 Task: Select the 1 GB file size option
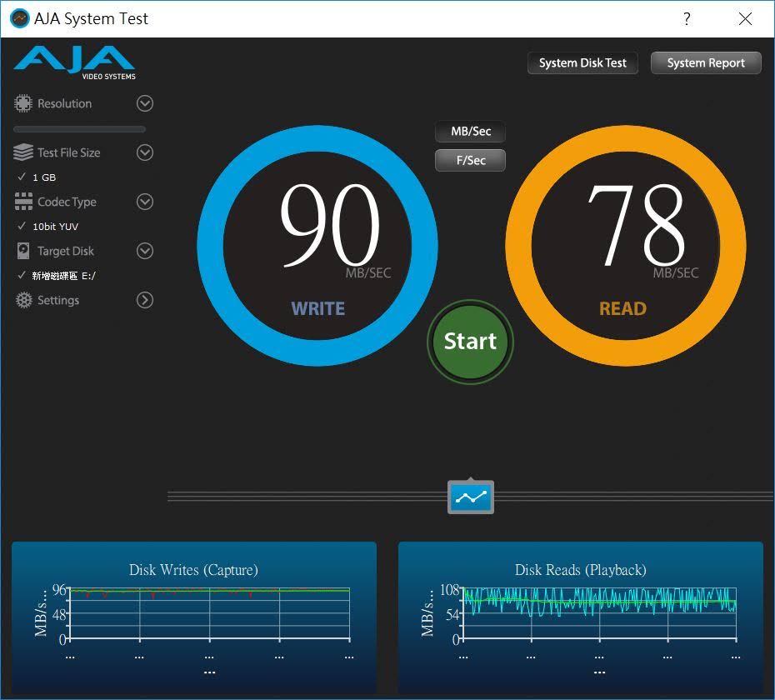[44, 177]
